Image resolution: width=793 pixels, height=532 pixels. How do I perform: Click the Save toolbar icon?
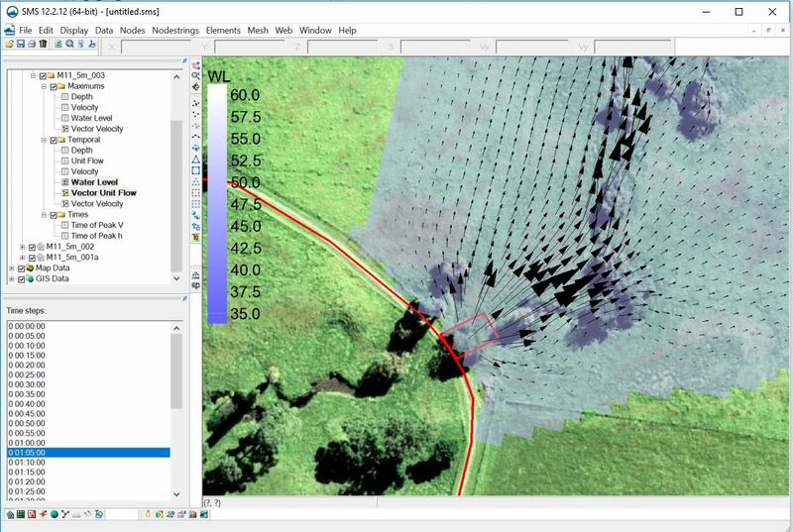click(x=21, y=45)
